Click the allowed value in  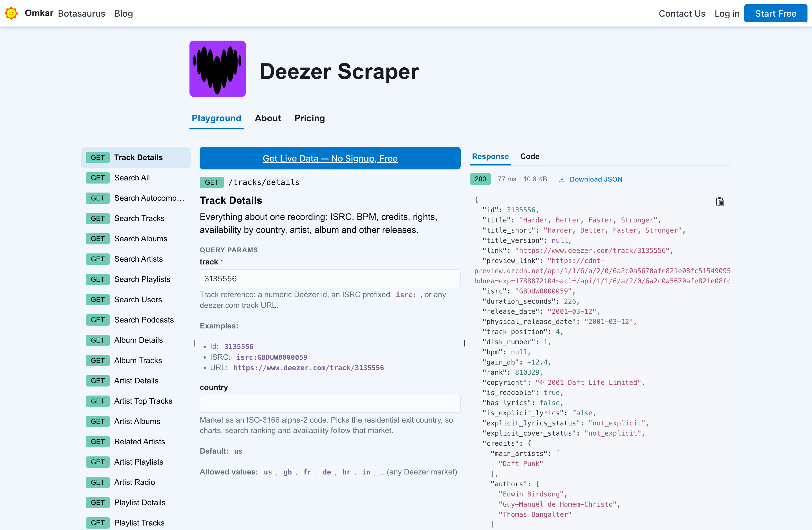(x=366, y=472)
